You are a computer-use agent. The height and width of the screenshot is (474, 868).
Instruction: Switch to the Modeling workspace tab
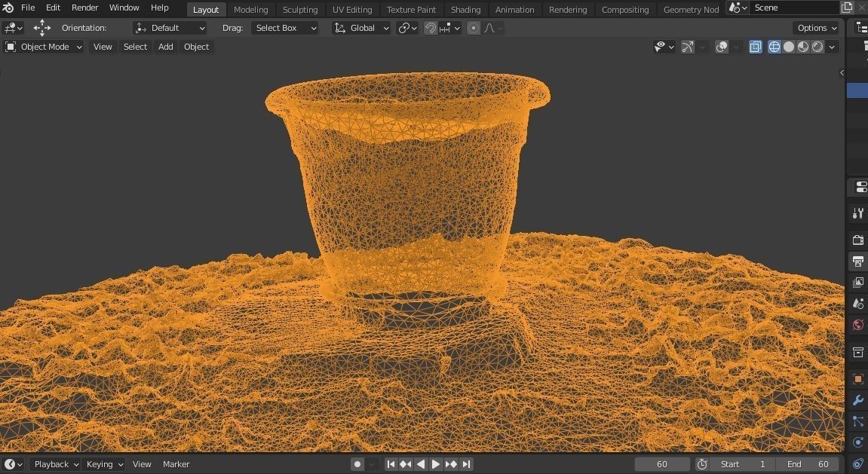coord(251,9)
